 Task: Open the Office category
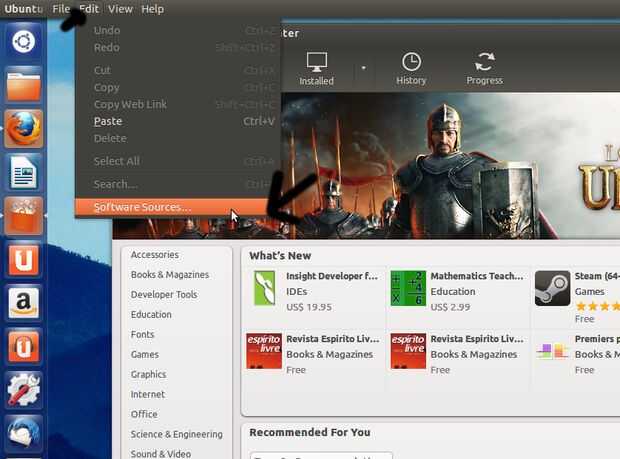coord(144,414)
